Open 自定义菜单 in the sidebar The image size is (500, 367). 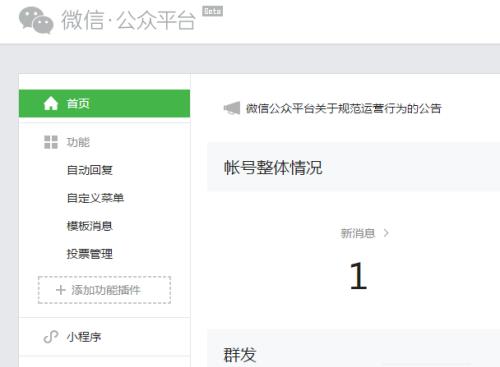[95, 198]
